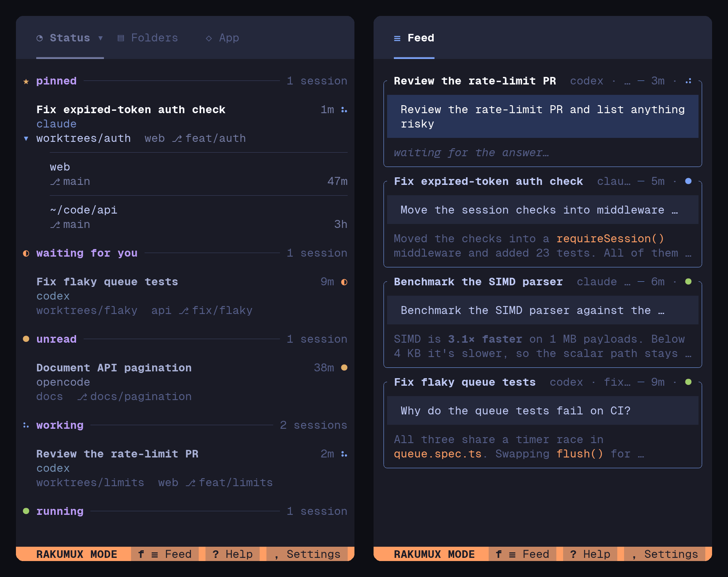The width and height of the screenshot is (728, 577).
Task: Open the Fix expired-token auth check session
Action: click(x=185, y=124)
